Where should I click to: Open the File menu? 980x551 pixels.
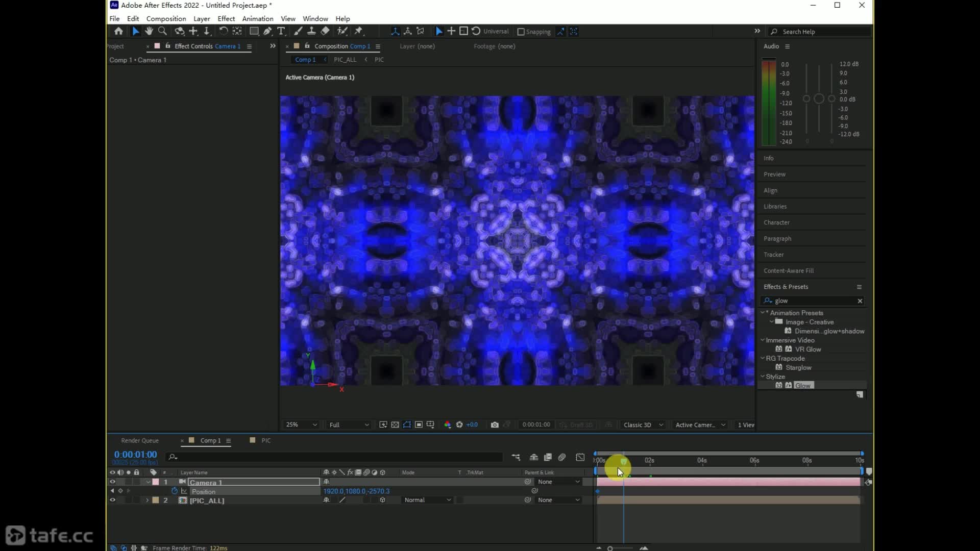pos(114,18)
